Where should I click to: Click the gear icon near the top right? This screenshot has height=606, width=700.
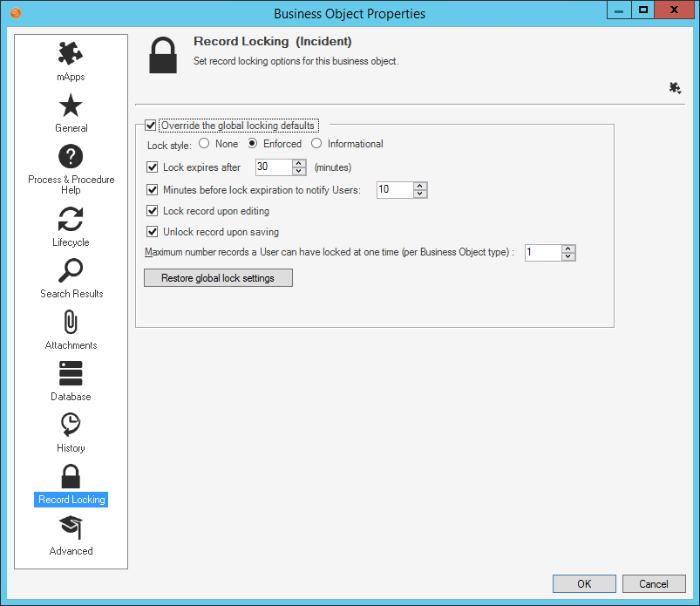pos(674,88)
